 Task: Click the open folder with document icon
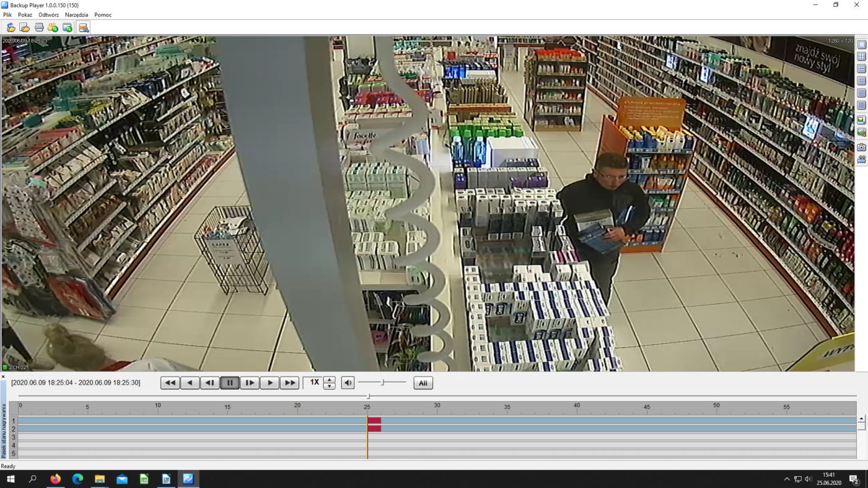point(24,27)
